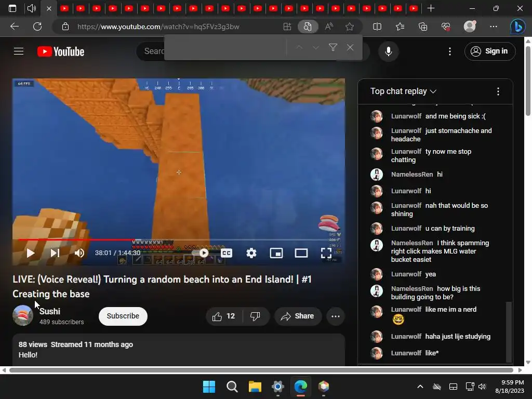The image size is (532, 399).
Task: Skip to the next video
Action: [x=55, y=253]
